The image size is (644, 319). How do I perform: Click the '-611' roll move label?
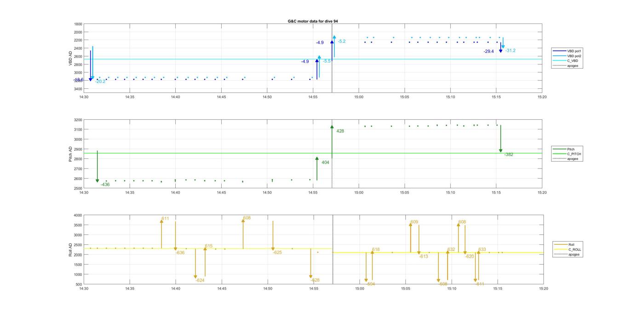tap(480, 284)
